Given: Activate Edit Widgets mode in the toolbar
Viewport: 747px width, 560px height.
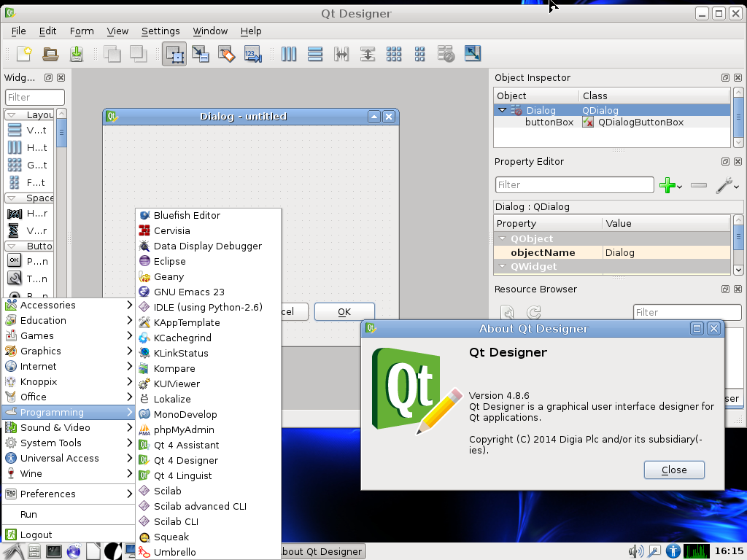Looking at the screenshot, I should pyautogui.click(x=174, y=53).
